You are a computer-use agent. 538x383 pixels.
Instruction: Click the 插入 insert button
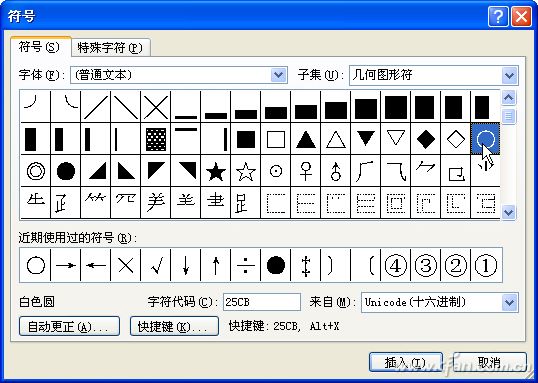click(x=406, y=362)
